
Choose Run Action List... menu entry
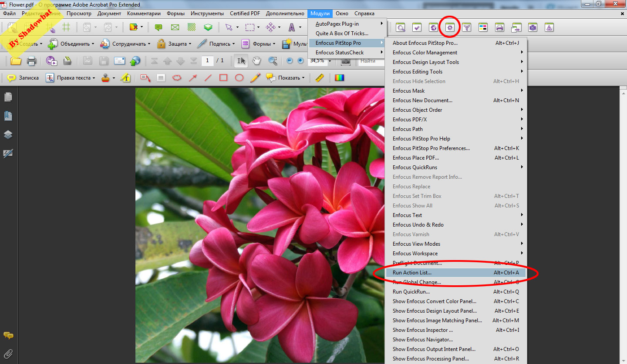pos(455,273)
